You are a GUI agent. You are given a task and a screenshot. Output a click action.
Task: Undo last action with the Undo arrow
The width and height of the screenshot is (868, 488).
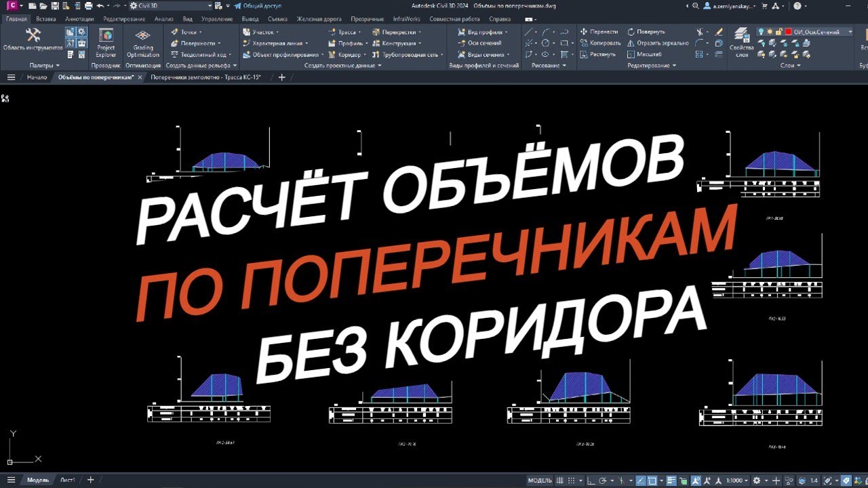coord(100,5)
